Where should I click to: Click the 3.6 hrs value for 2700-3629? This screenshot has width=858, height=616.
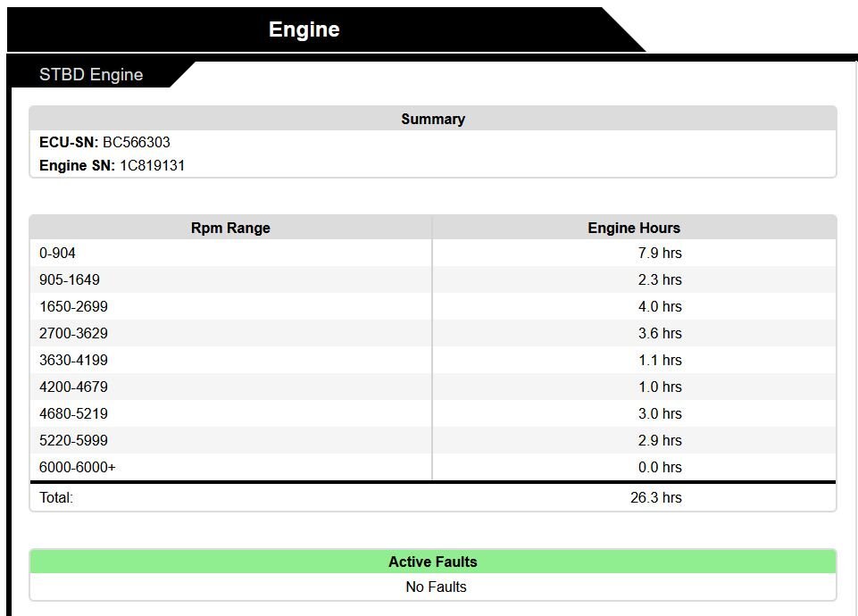(x=659, y=333)
